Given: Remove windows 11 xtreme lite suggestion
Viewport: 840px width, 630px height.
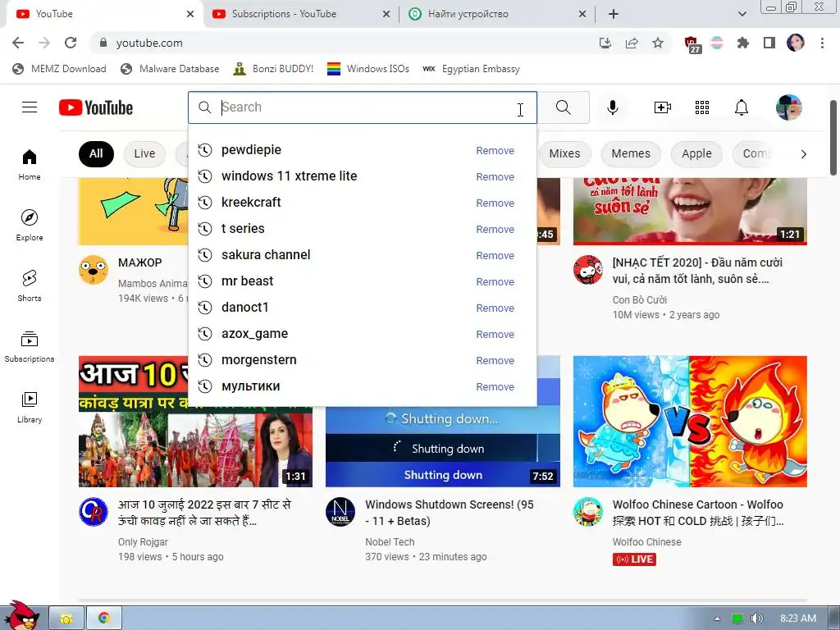Looking at the screenshot, I should pyautogui.click(x=495, y=177).
